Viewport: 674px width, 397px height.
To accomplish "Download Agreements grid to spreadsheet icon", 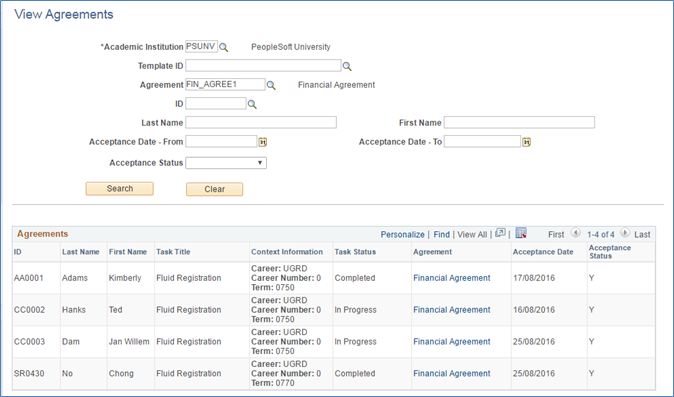I will point(521,233).
